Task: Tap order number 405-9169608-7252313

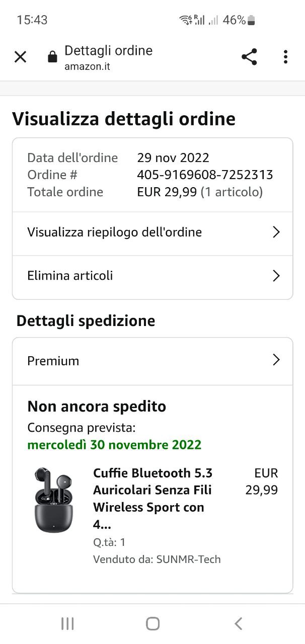Action: pos(205,175)
